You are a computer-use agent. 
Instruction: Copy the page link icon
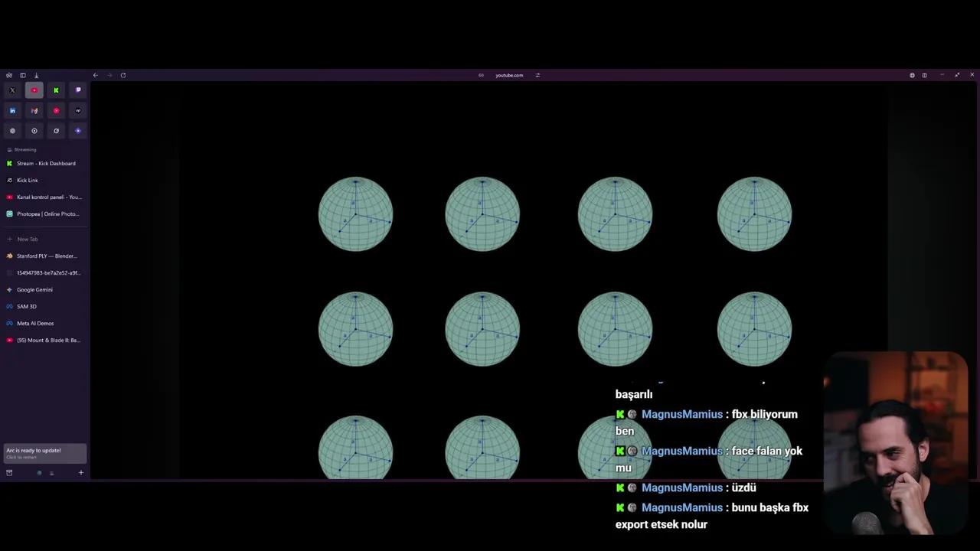pyautogui.click(x=481, y=75)
